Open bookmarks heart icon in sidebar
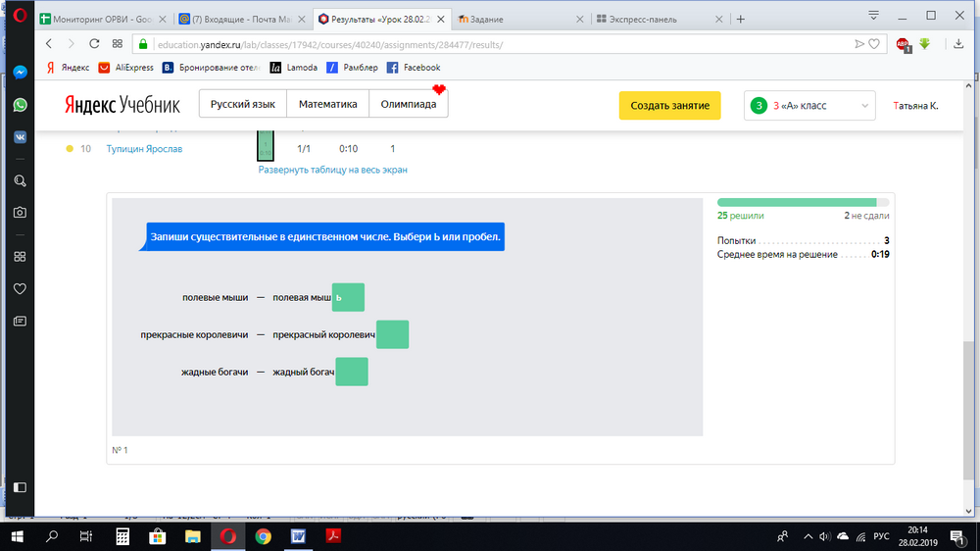 click(x=20, y=289)
